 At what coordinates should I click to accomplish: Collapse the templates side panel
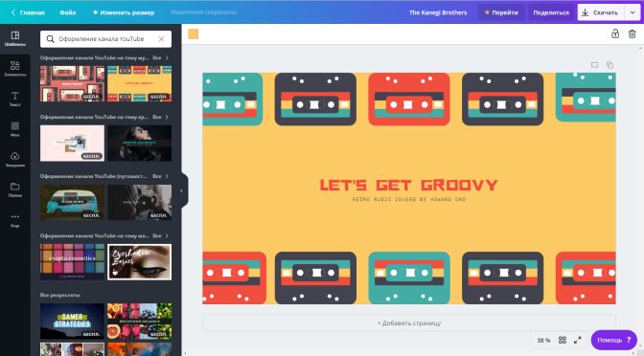click(x=181, y=190)
